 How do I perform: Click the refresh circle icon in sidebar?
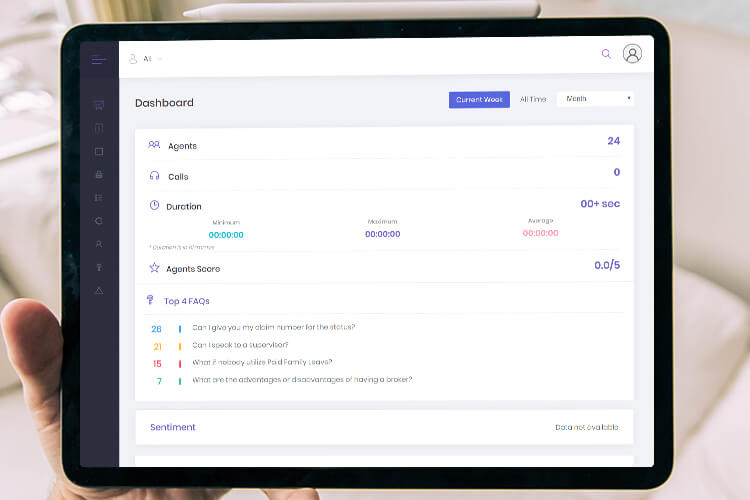click(98, 220)
